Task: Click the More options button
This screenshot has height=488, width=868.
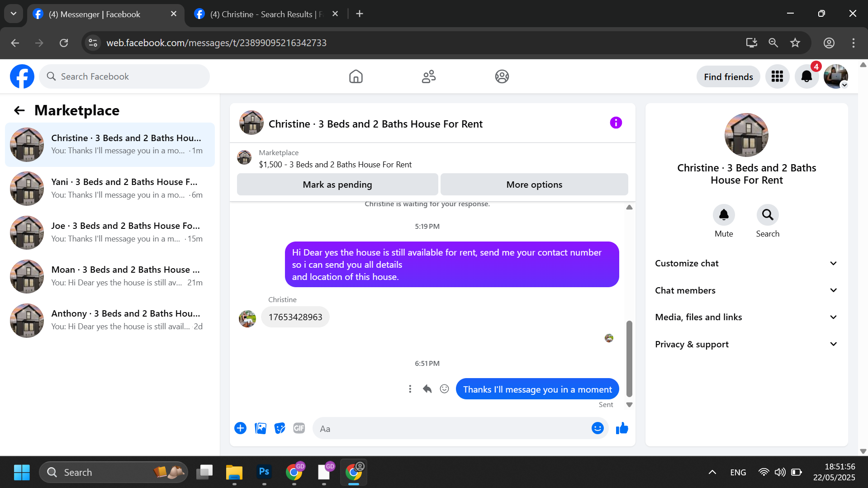Action: pyautogui.click(x=534, y=185)
